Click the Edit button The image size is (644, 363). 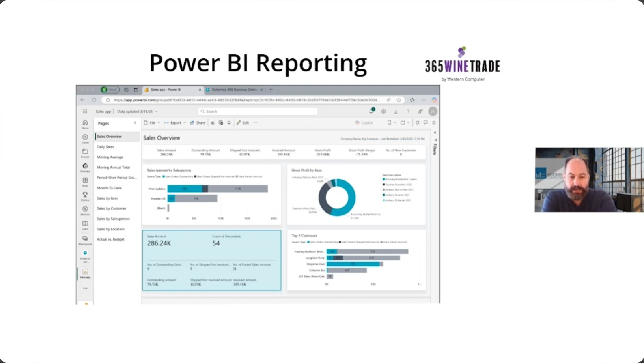[243, 122]
